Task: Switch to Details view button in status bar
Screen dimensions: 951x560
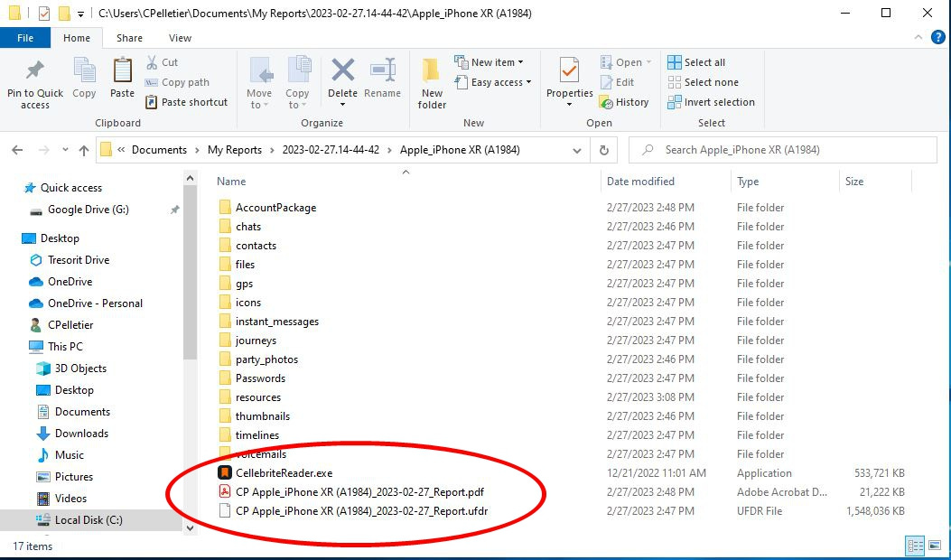Action: tap(916, 545)
